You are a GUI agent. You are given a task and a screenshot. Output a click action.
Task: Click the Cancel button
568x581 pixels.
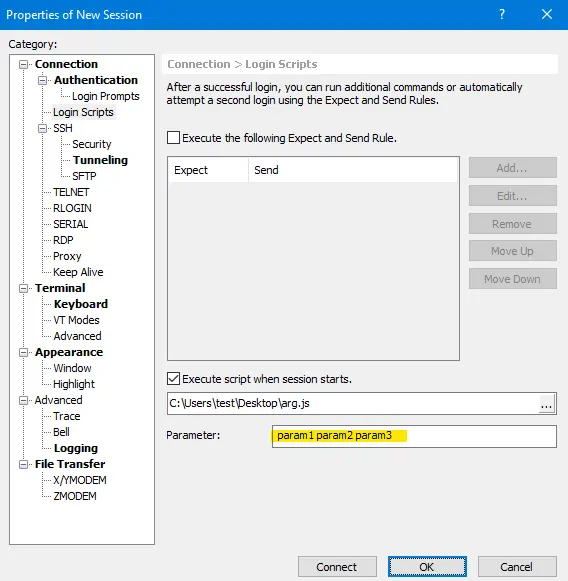pos(517,567)
